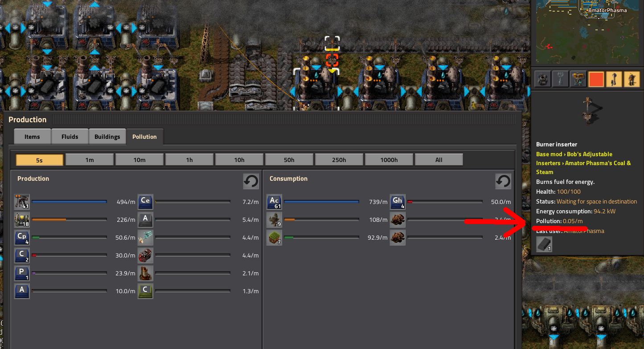Click the minimap showing AmatorPhasma
The height and width of the screenshot is (349, 644).
[x=588, y=32]
